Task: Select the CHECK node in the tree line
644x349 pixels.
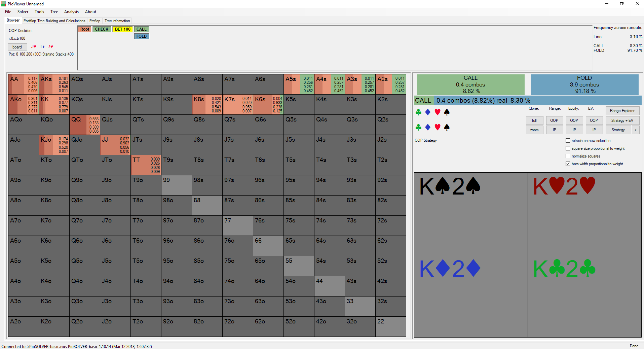Action: pyautogui.click(x=102, y=29)
